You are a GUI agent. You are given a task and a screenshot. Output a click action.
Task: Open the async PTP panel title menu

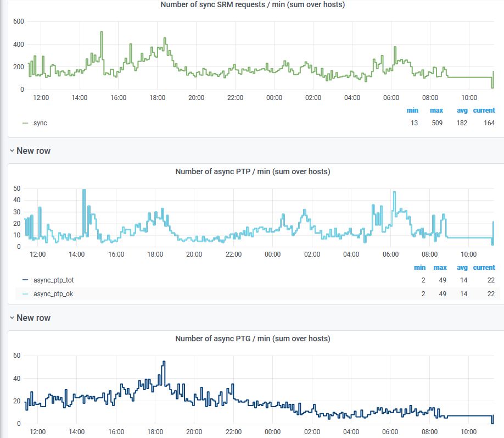coord(253,171)
